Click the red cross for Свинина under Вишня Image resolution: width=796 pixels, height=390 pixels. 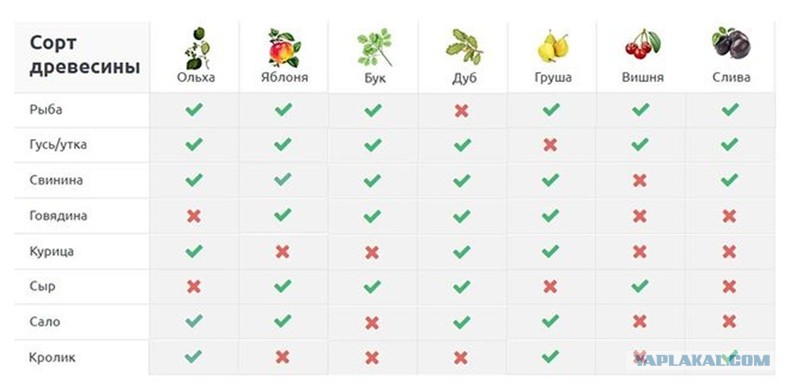click(x=640, y=180)
